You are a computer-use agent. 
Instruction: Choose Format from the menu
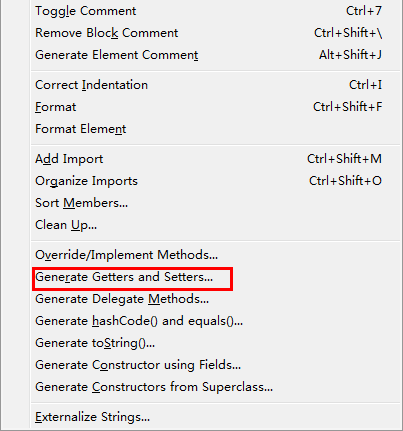tap(215, 107)
